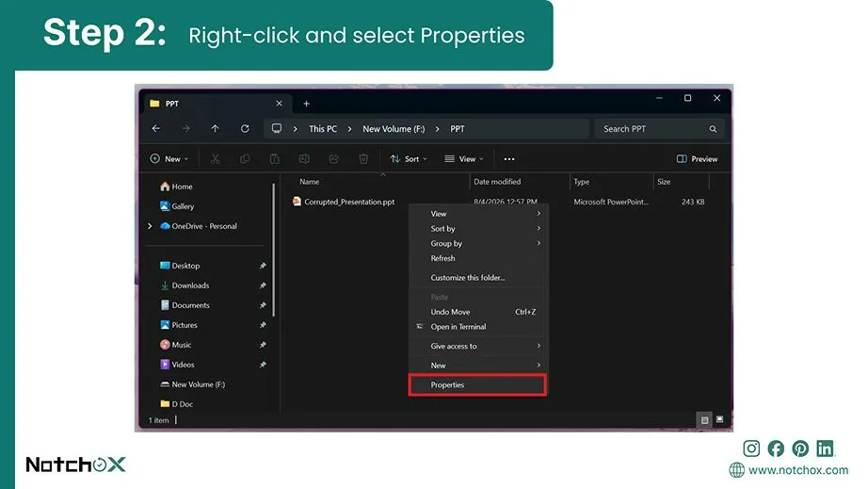The image size is (868, 489).
Task: Switch to details view in status bar
Action: point(705,420)
